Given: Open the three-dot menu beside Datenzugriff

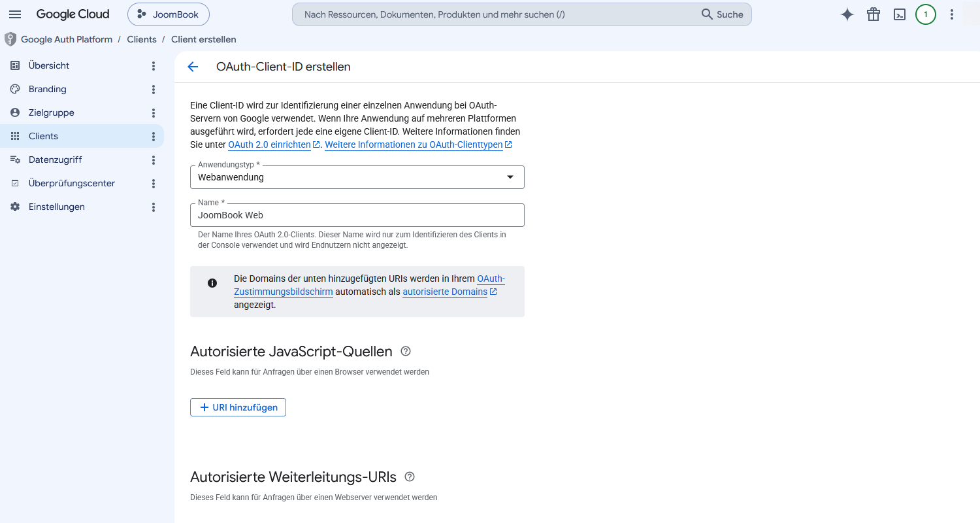Looking at the screenshot, I should [154, 160].
